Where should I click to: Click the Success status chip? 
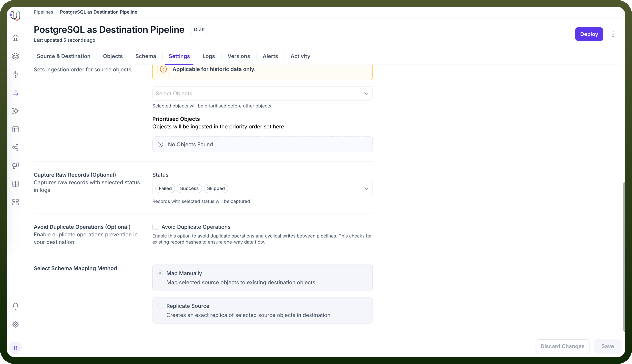pyautogui.click(x=189, y=188)
